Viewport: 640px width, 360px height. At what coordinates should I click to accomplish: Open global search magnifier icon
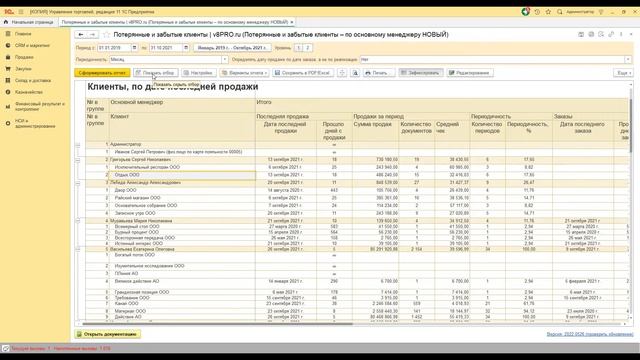560,12
